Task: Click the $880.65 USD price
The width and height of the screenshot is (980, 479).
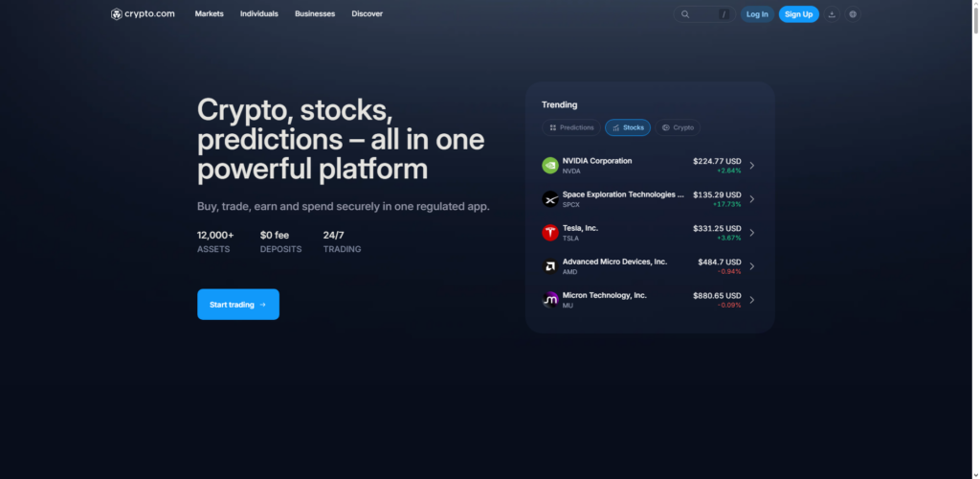Action: 717,296
